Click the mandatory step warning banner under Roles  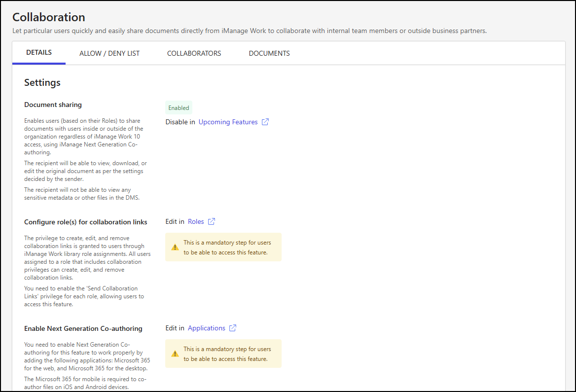(223, 247)
